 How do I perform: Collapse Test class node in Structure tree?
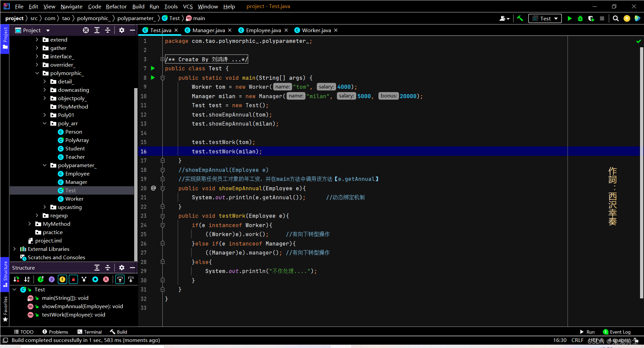(x=14, y=289)
